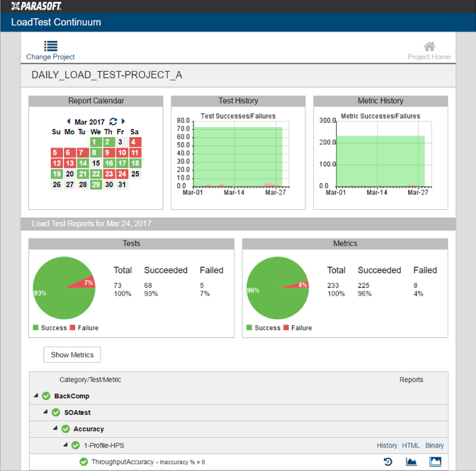
Task: Click Metrics legend green Success swatch
Action: [x=249, y=328]
